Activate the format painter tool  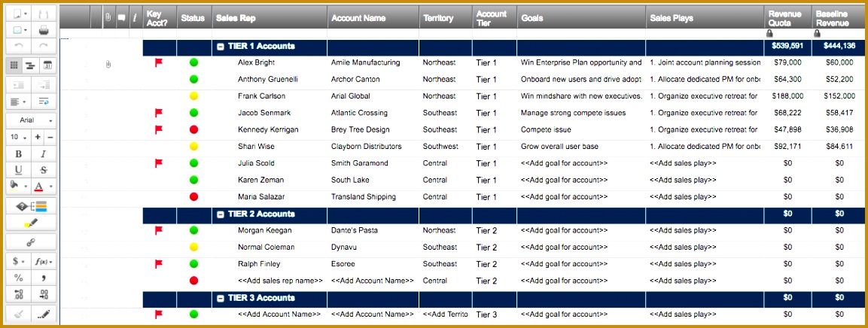tap(43, 314)
